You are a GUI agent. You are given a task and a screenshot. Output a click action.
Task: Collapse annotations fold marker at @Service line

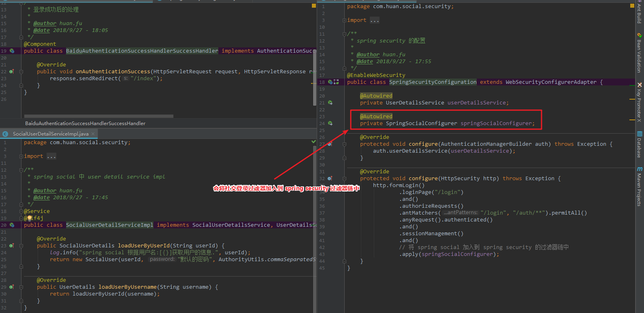click(21, 211)
